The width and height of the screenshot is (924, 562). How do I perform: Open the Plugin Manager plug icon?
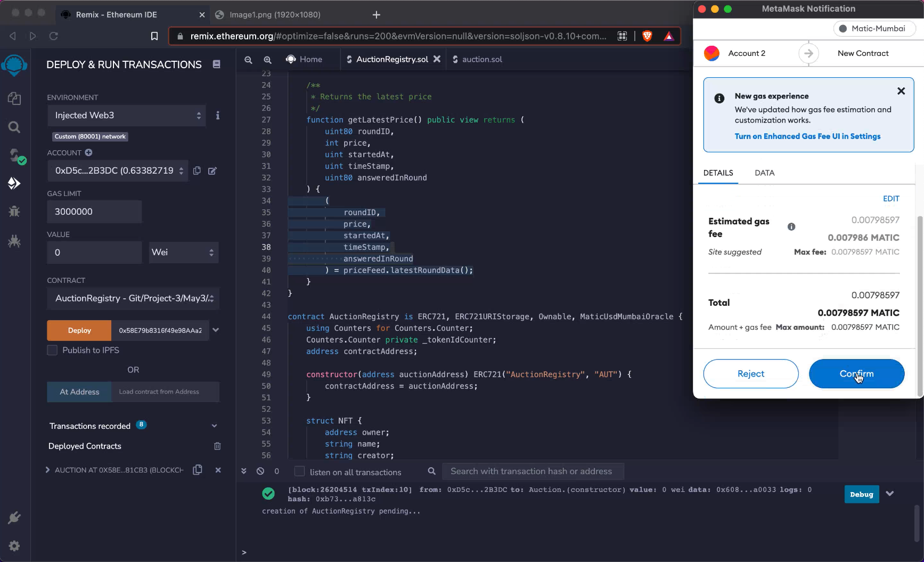pyautogui.click(x=14, y=517)
